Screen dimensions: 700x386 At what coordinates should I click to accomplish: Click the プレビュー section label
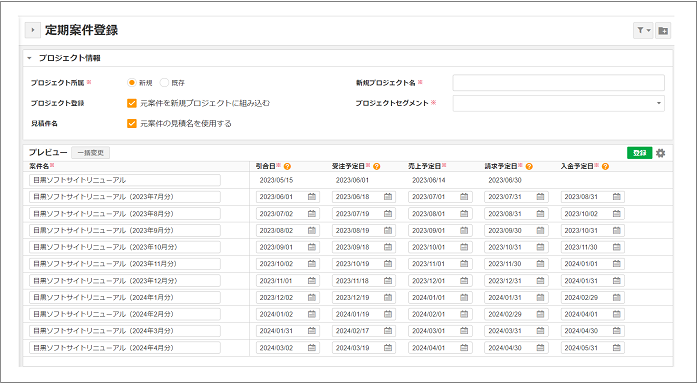click(48, 153)
